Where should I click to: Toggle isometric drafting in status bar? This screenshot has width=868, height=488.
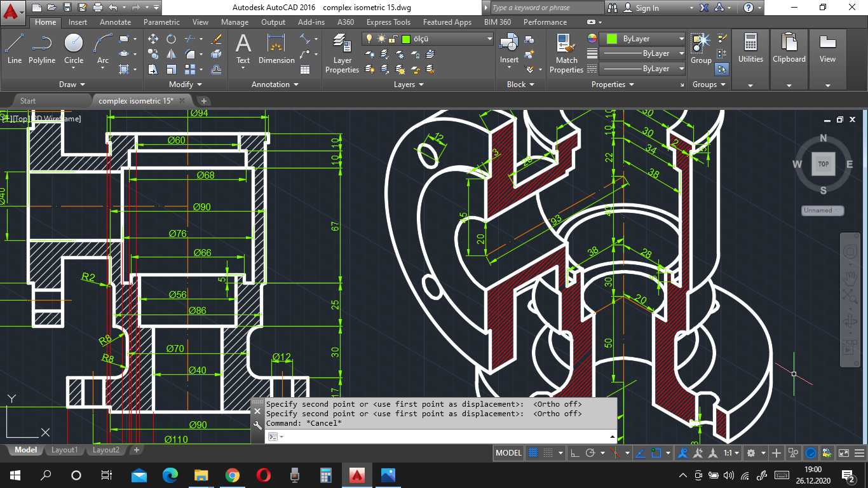(x=615, y=453)
